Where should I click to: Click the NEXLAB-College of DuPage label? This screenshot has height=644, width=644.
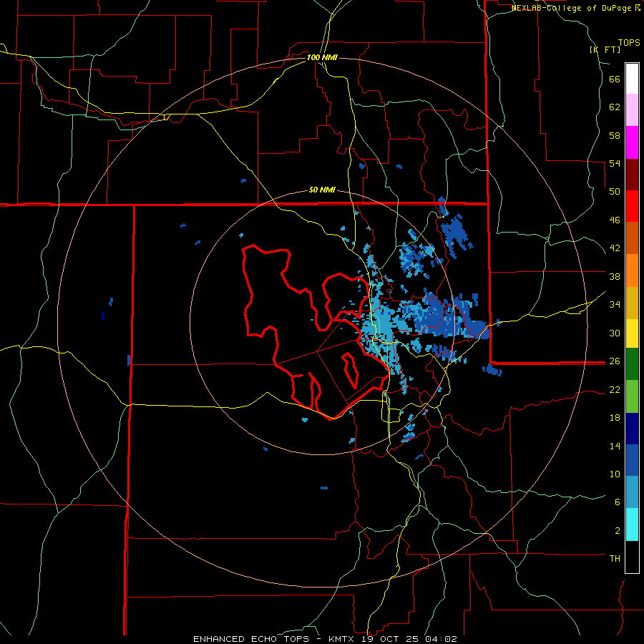click(572, 8)
